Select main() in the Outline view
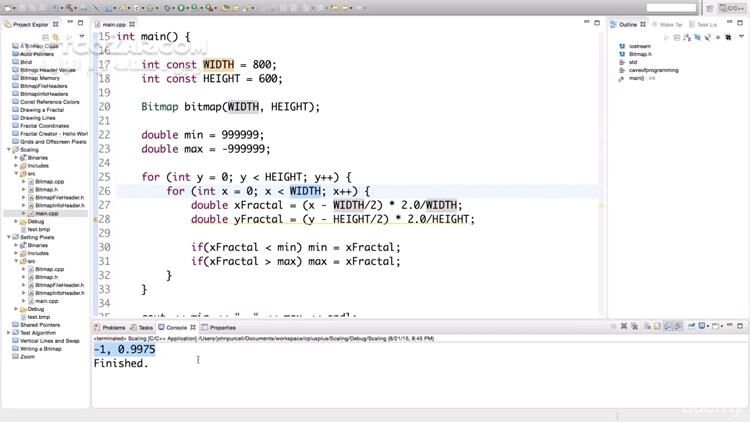This screenshot has height=422, width=750. [636, 77]
